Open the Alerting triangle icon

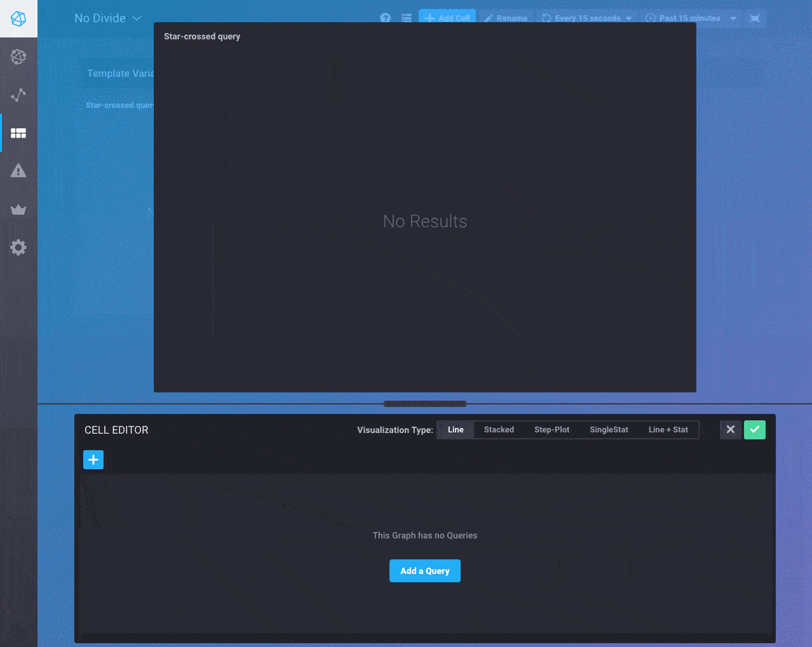click(x=18, y=171)
